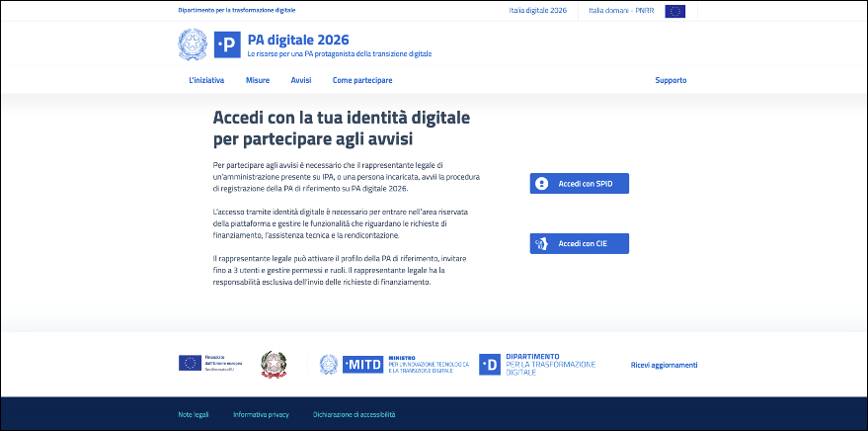Click the Republic emblem in the footer
The height and width of the screenshot is (431, 868).
pyautogui.click(x=271, y=364)
